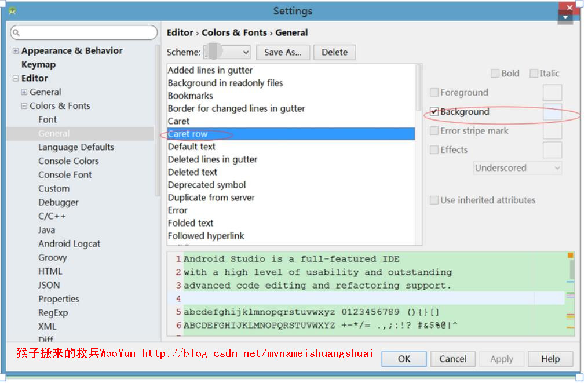
Task: Open Custom color settings
Action: click(54, 189)
